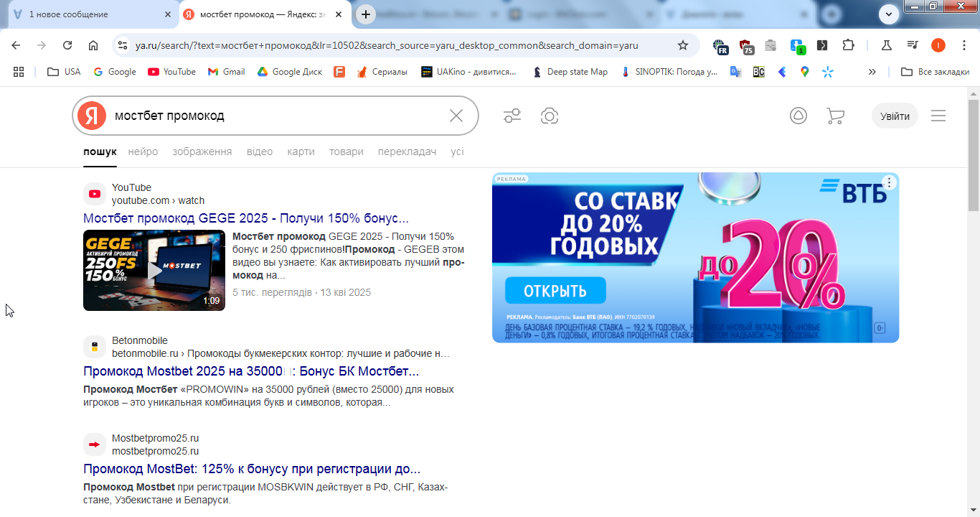Open the Chrome extensions puzzle icon
Viewport: 980px width, 517px height.
pos(848,45)
